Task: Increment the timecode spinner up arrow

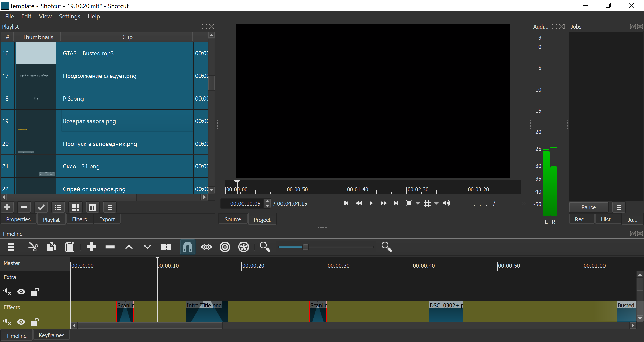Action: pos(267,201)
